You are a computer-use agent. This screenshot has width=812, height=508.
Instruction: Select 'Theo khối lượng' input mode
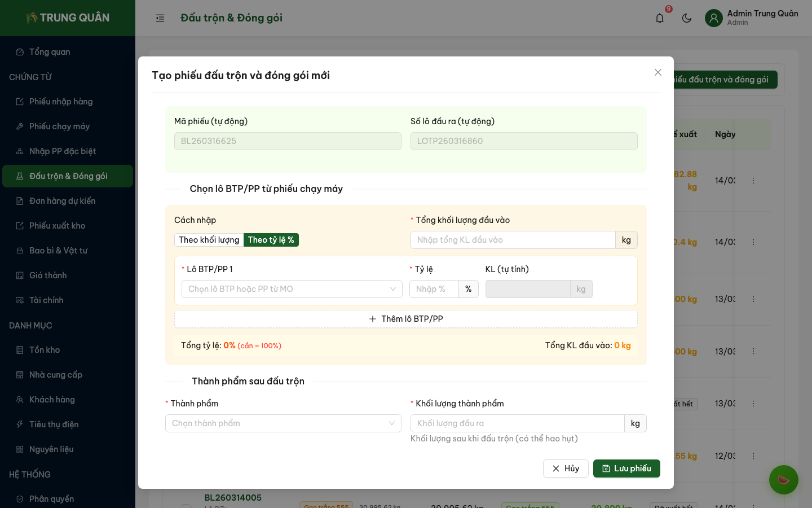tap(209, 240)
